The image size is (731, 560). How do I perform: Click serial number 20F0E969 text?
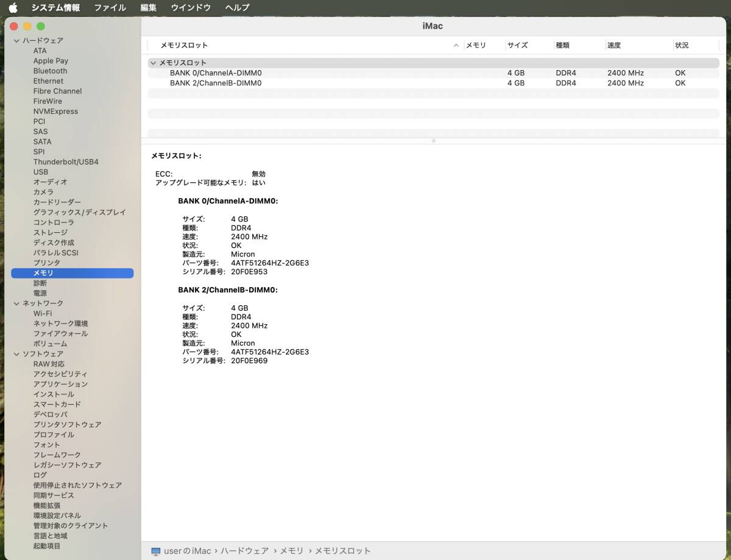pos(249,361)
